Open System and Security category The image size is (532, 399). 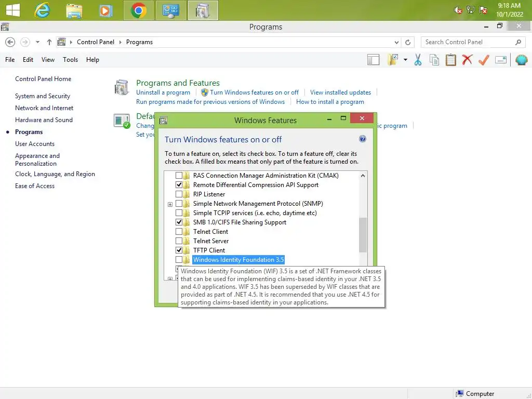click(43, 96)
